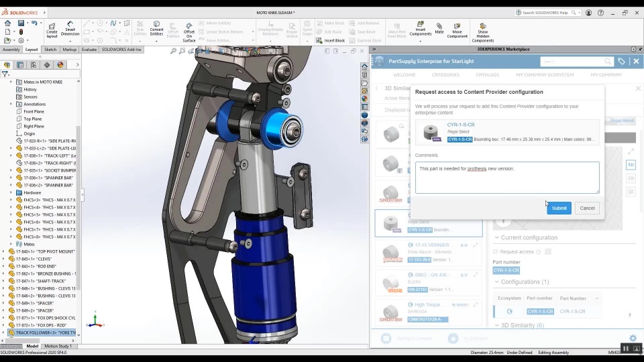644x362 pixels.
Task: Switch to the Assembly ribbon tab
Action: click(x=11, y=50)
